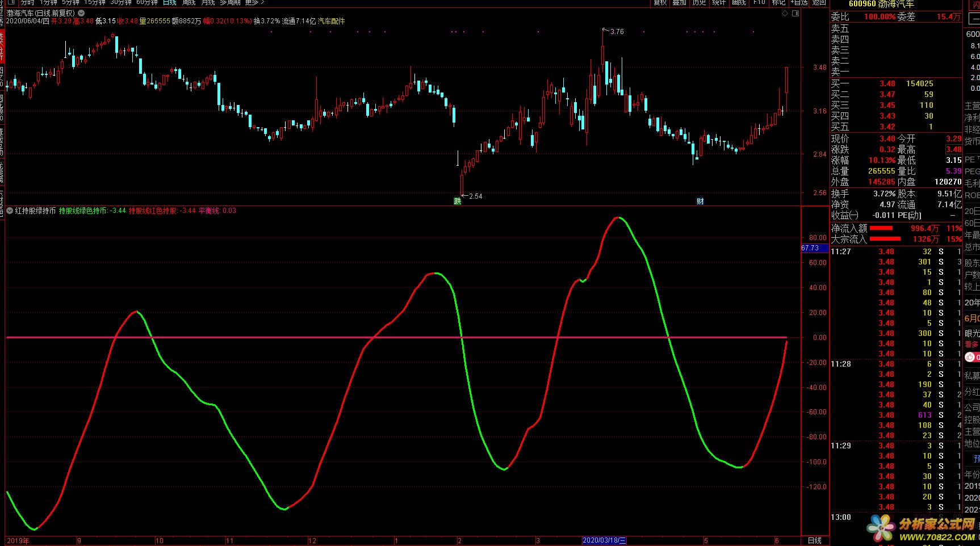Switch to 周线 weekly chart
980x546 pixels.
point(189,2)
